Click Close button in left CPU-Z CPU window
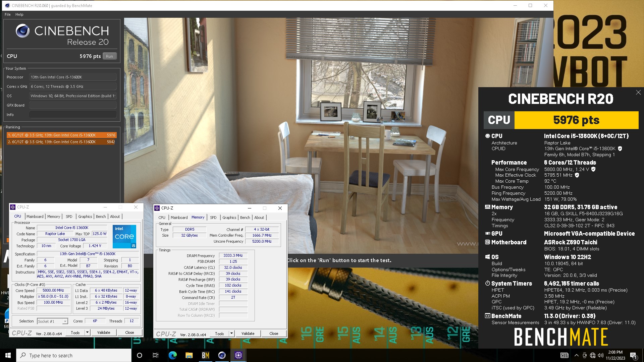 click(129, 333)
